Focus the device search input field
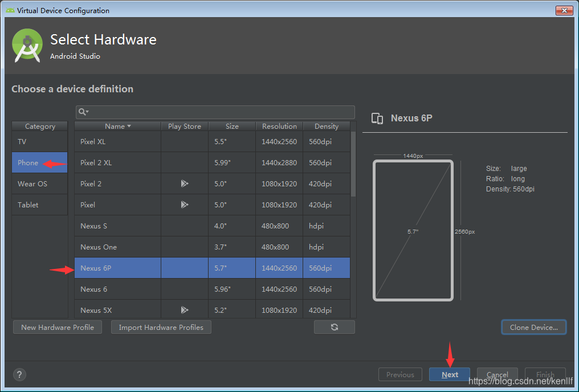Viewport: 579px width, 392px height. [x=215, y=112]
